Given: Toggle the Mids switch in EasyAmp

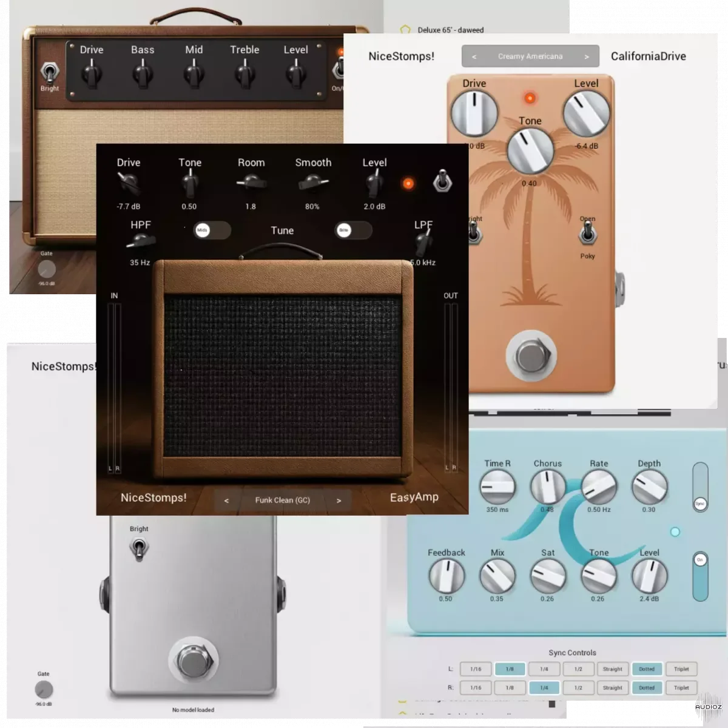Looking at the screenshot, I should point(212,230).
